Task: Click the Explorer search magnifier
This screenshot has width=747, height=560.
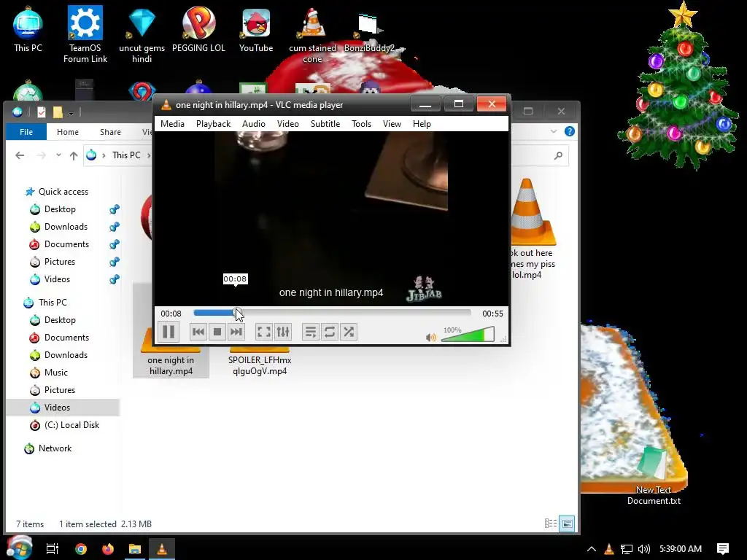Action: [x=558, y=155]
